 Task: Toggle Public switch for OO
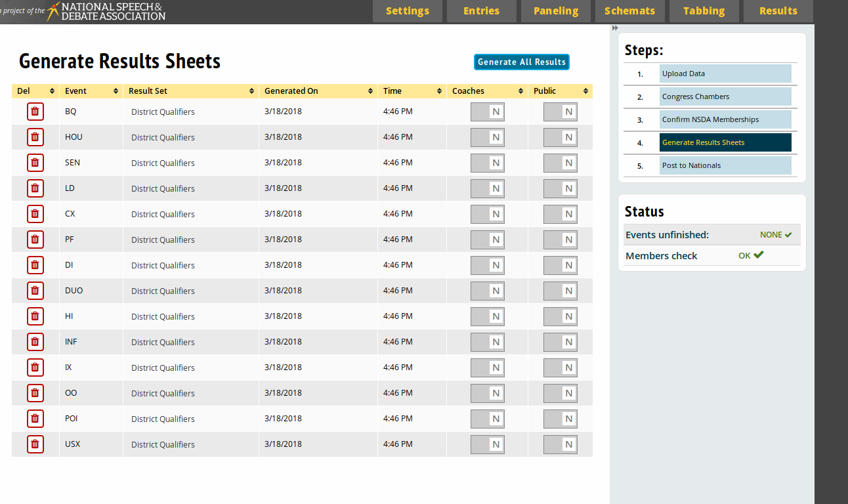(561, 394)
